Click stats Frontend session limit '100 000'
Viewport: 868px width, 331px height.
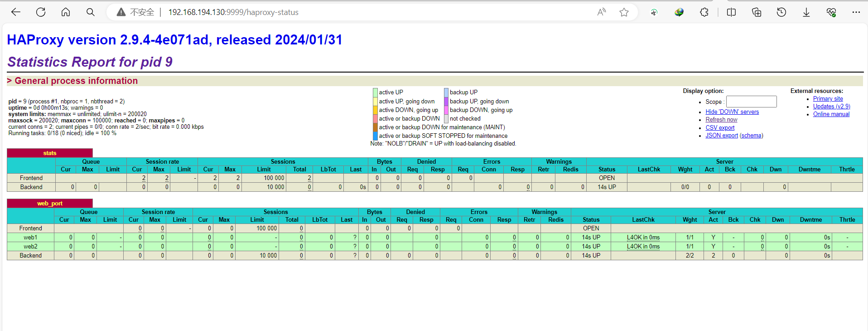coord(274,178)
